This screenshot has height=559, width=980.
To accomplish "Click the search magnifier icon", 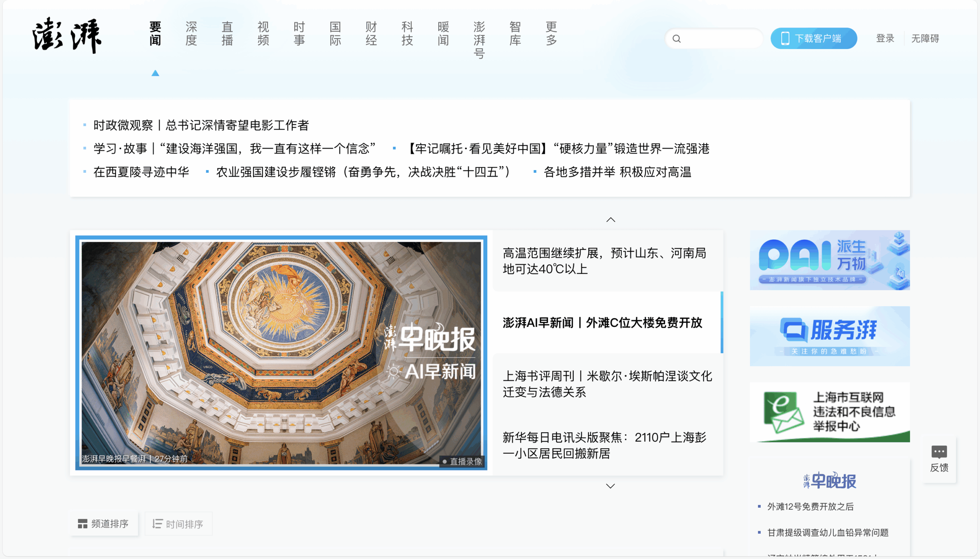I will [x=676, y=39].
